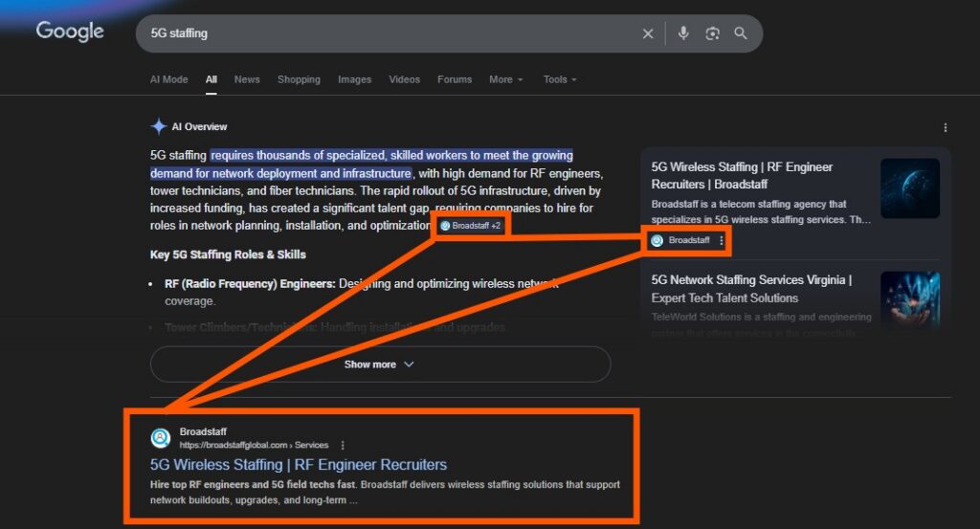Expand AI Overview with Show more
Viewport: 980px width, 529px height.
[x=380, y=364]
